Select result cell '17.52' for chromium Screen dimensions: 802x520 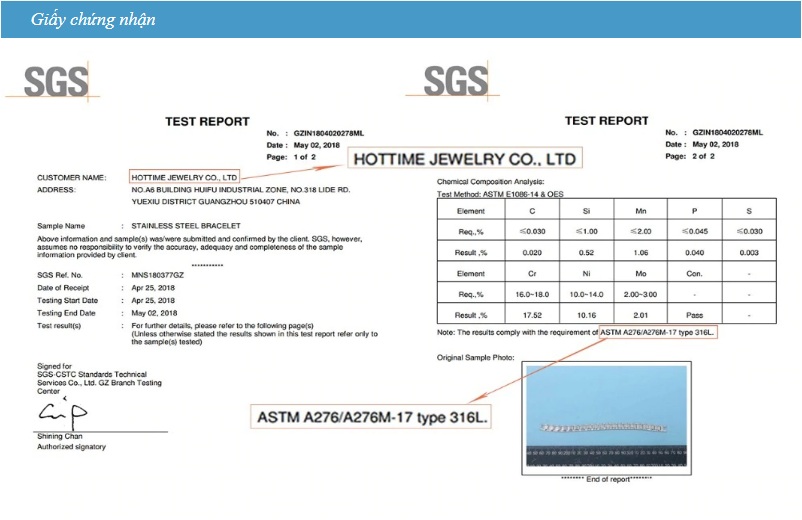(532, 315)
